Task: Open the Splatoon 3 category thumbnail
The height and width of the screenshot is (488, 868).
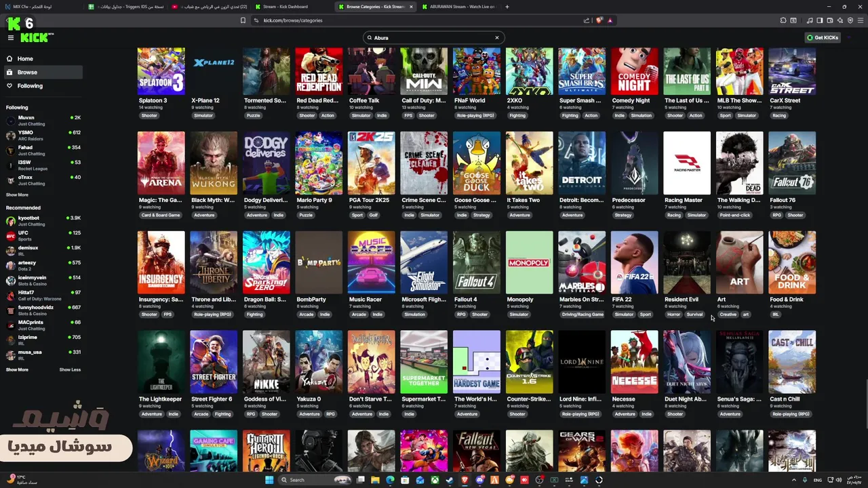Action: [x=161, y=71]
